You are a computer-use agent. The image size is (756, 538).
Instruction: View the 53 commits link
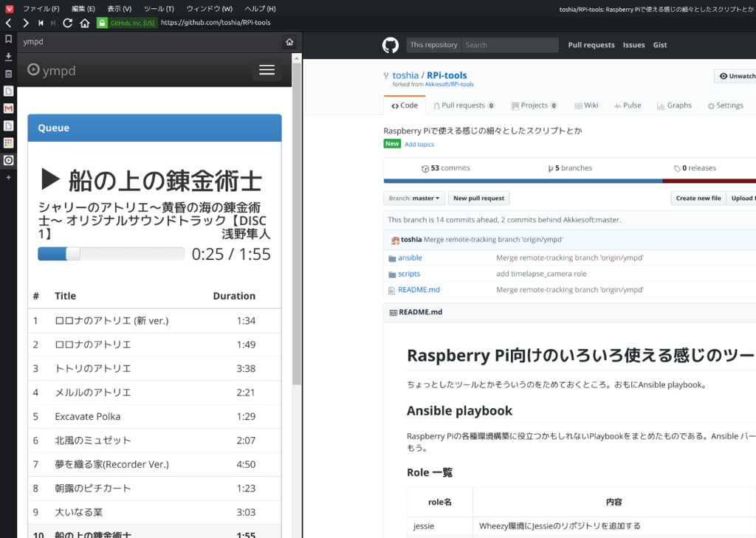point(445,168)
